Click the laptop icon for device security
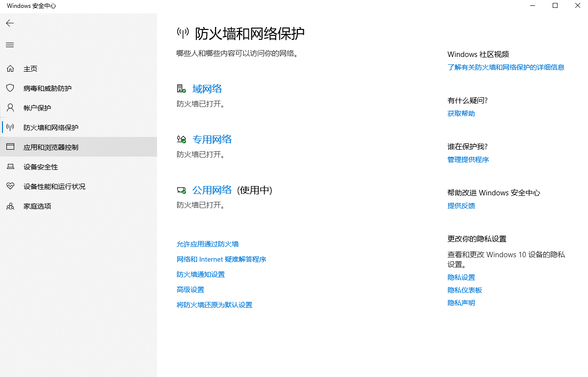 [10, 166]
